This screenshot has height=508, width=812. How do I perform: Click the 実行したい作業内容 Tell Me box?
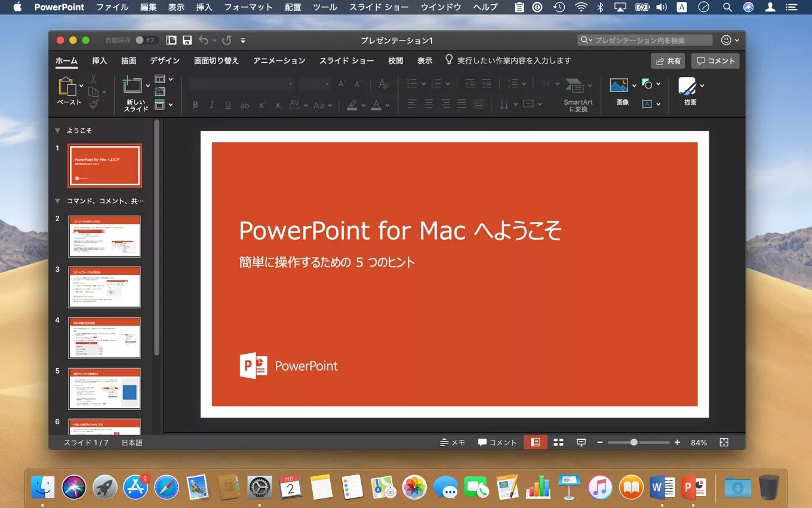[508, 60]
